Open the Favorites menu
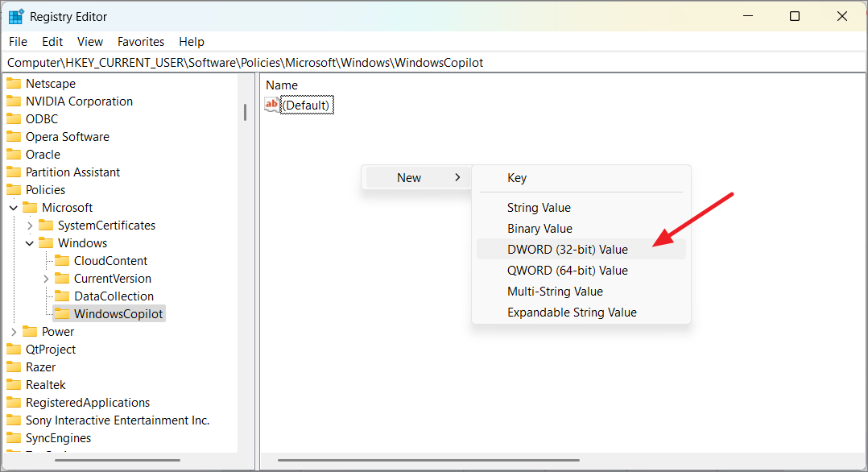 point(141,41)
